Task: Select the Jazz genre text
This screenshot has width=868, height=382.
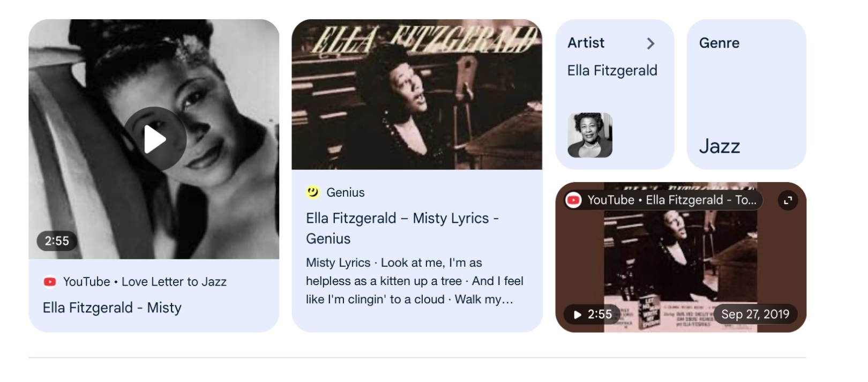Action: (x=719, y=146)
